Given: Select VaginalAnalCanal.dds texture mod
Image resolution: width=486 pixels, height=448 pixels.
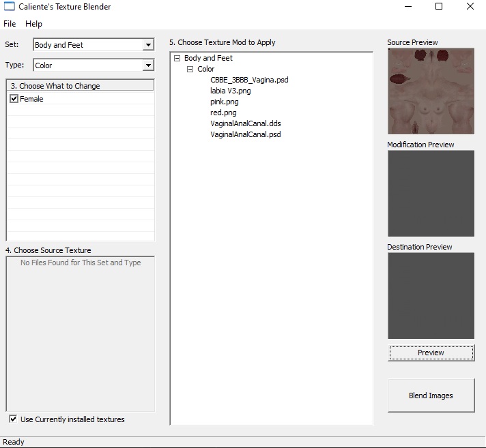Looking at the screenshot, I should click(x=246, y=123).
